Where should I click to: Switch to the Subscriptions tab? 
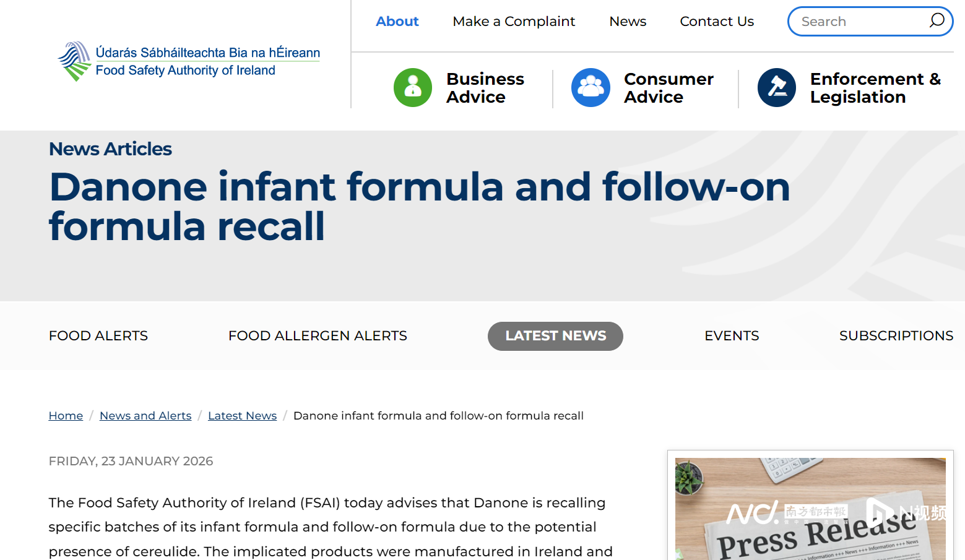tap(896, 336)
